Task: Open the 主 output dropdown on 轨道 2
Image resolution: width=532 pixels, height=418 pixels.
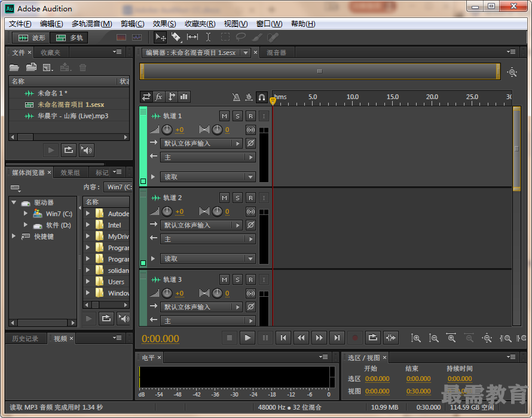Action: pyautogui.click(x=207, y=239)
